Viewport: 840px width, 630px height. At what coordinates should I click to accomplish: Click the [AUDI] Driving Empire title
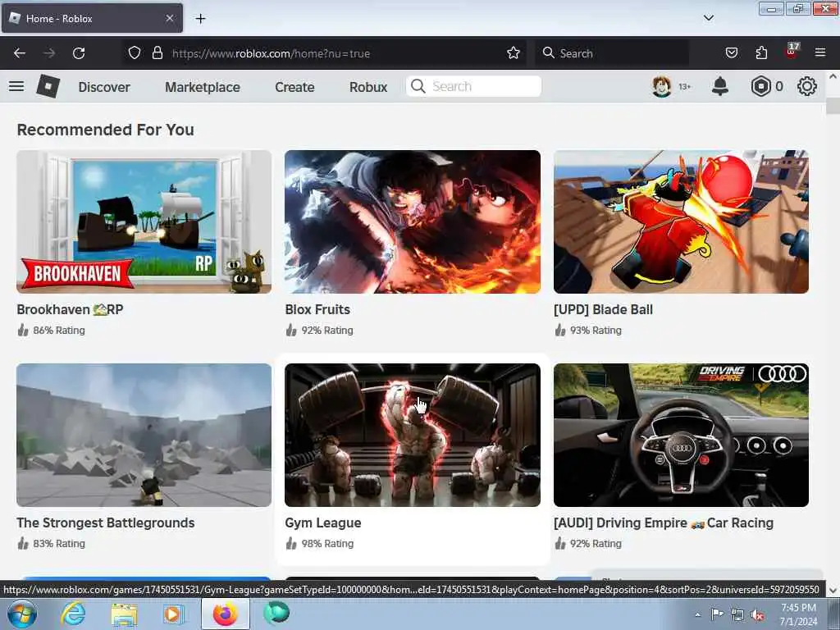pyautogui.click(x=663, y=523)
